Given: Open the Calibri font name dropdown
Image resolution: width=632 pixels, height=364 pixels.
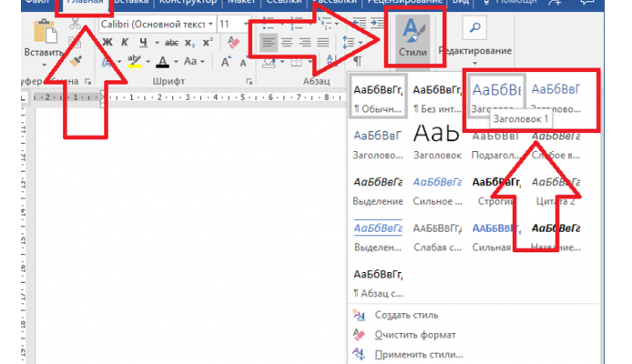Looking at the screenshot, I should pyautogui.click(x=210, y=23).
